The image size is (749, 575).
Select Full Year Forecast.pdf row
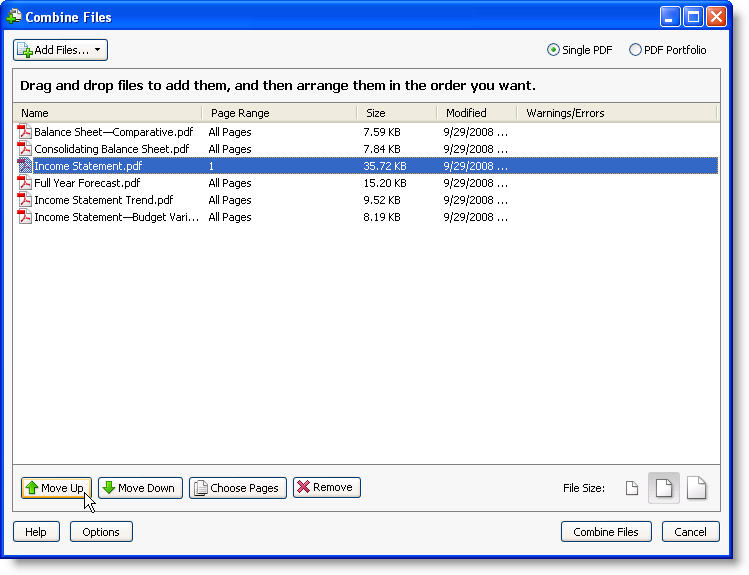366,183
